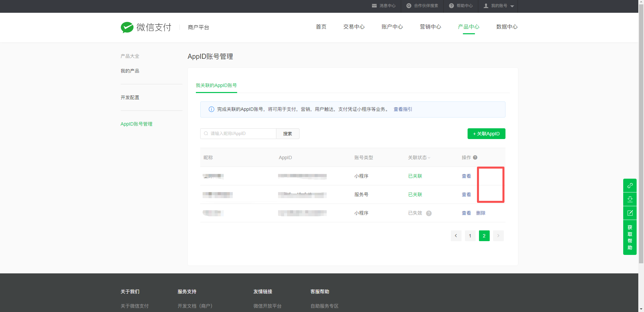This screenshot has width=644, height=312.
Task: Click the page scrollbar down arrow
Action: click(641, 309)
